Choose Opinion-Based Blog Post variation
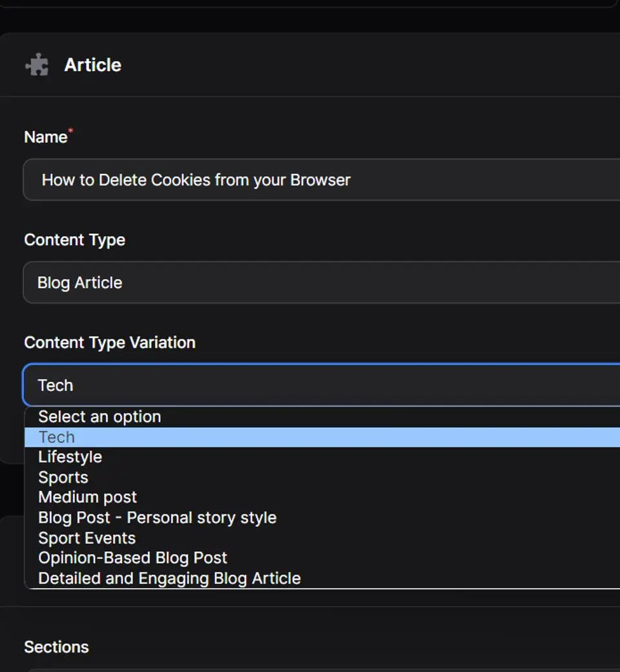This screenshot has width=620, height=672. [132, 558]
